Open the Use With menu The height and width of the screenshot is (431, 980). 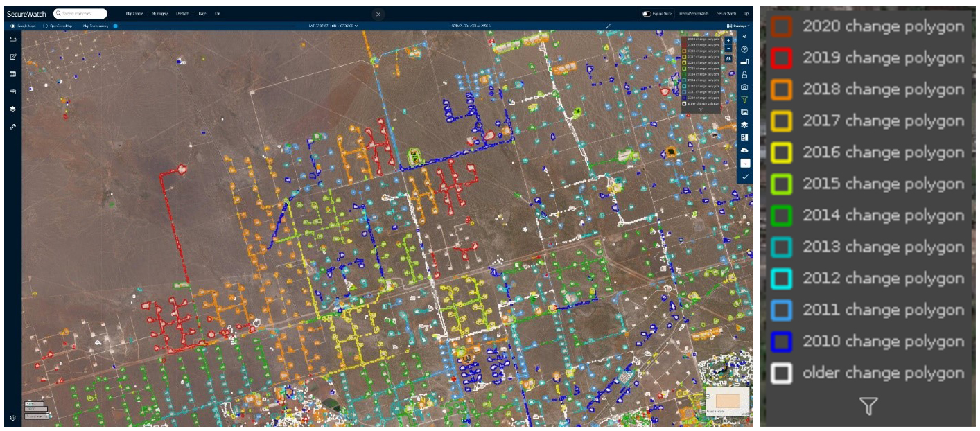point(182,14)
